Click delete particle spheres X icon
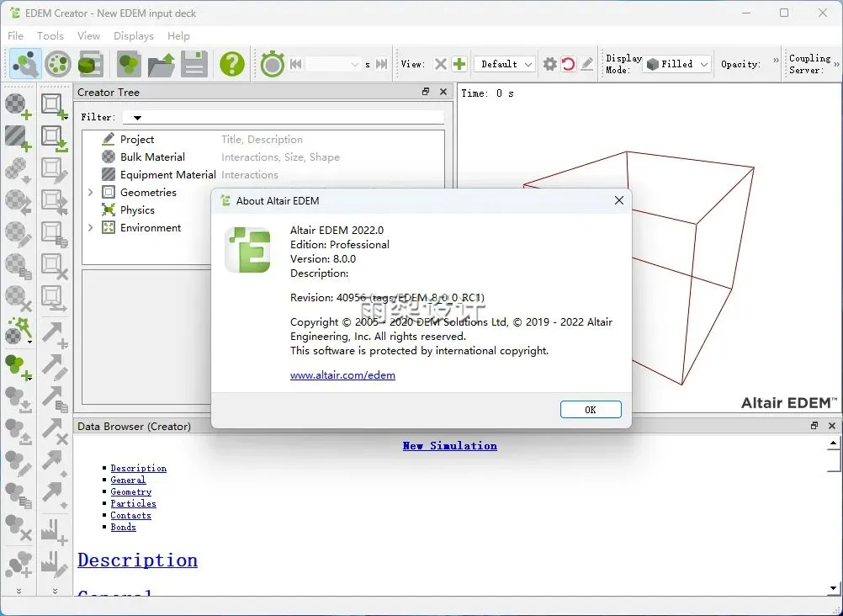The image size is (843, 616). (x=19, y=528)
